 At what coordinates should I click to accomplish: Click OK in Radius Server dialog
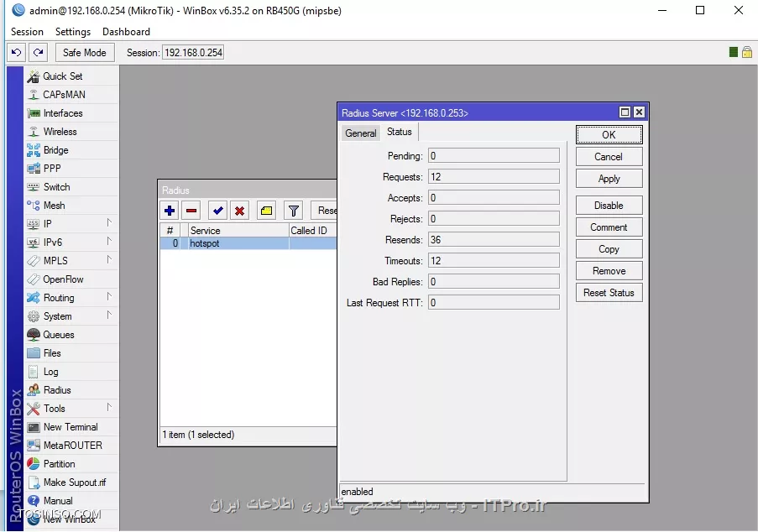click(x=609, y=135)
